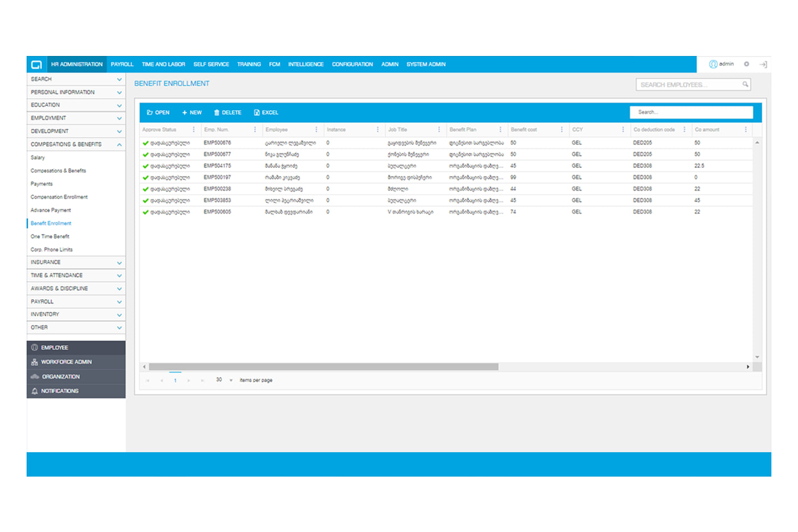Viewport: 798px width, 532px height.
Task: Open the Employee column menu icon
Action: pyautogui.click(x=316, y=130)
